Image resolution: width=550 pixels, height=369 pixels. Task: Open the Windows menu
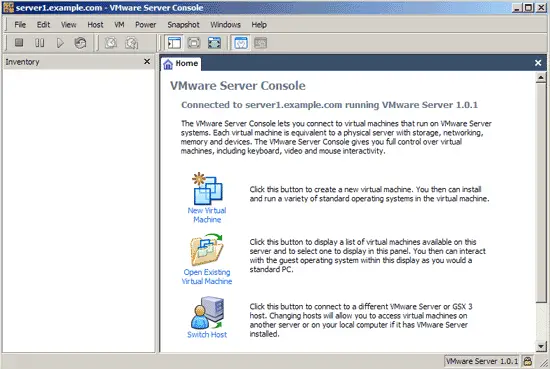click(x=226, y=25)
